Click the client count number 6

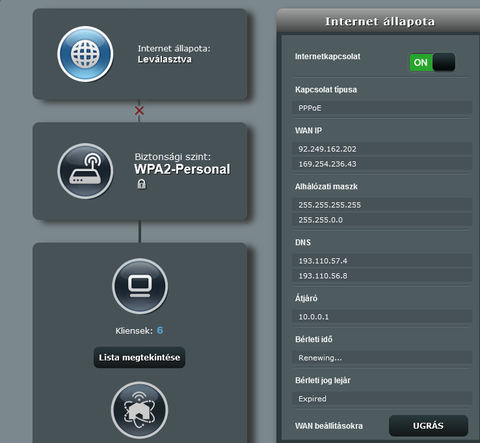click(160, 330)
